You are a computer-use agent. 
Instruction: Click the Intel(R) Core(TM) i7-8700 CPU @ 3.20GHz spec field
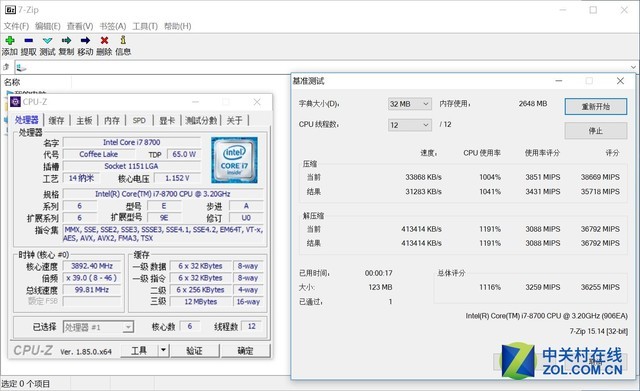[163, 194]
